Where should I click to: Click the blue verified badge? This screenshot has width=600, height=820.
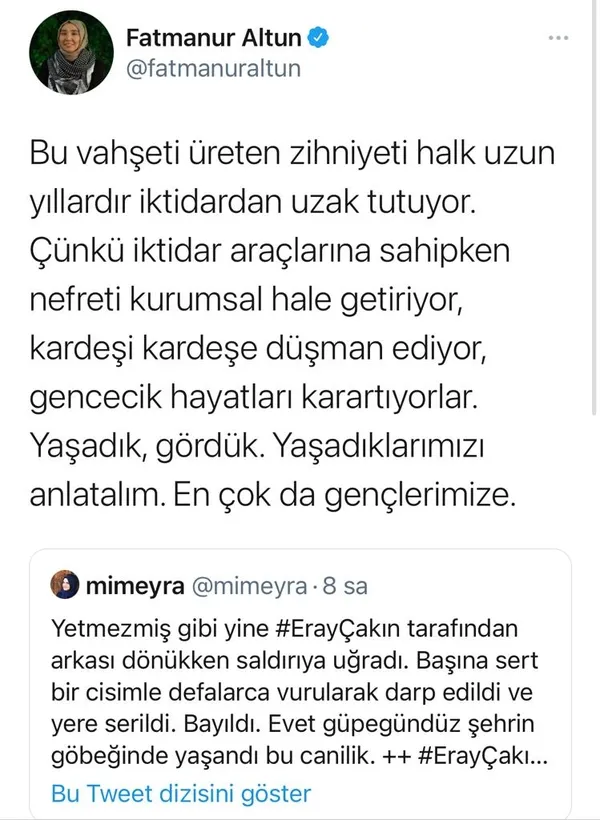point(319,39)
